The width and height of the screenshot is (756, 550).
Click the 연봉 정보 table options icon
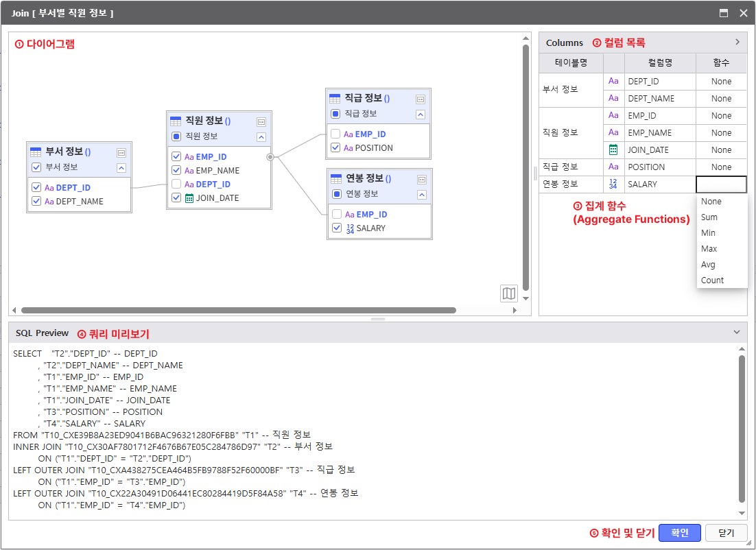[421, 179]
